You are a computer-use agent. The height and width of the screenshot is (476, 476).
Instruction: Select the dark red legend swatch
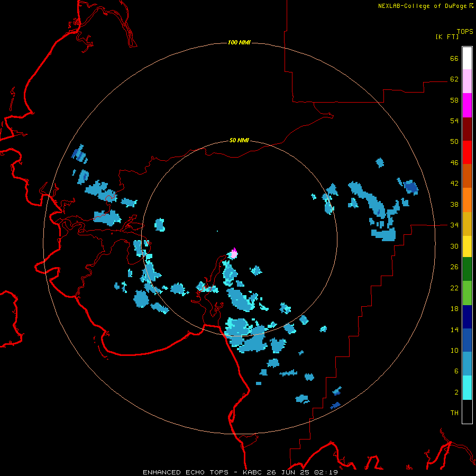pos(467,129)
